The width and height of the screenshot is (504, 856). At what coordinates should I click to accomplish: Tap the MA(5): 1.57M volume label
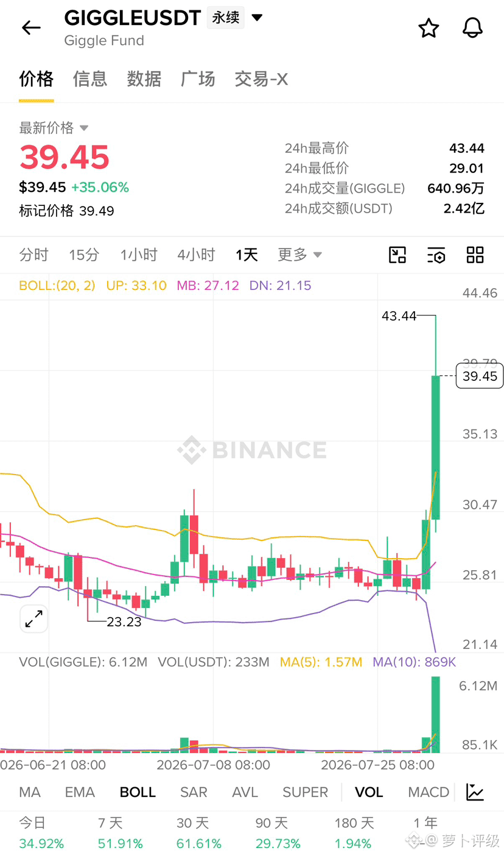point(321,662)
